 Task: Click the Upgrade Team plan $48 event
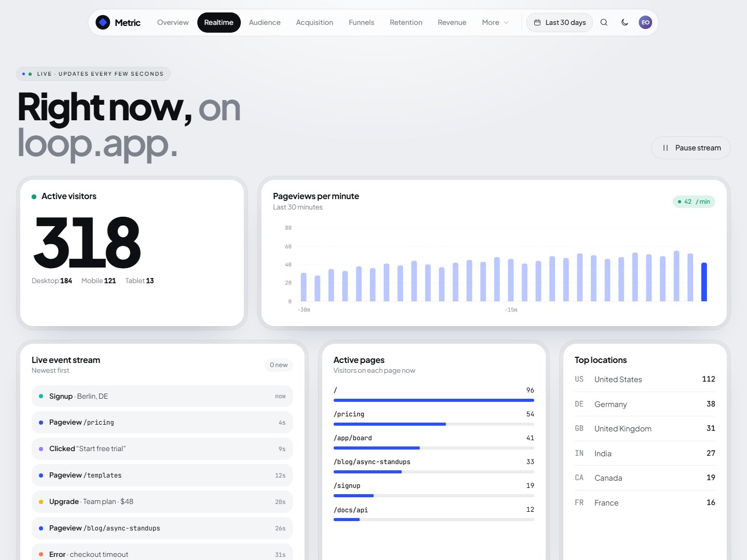tap(162, 502)
